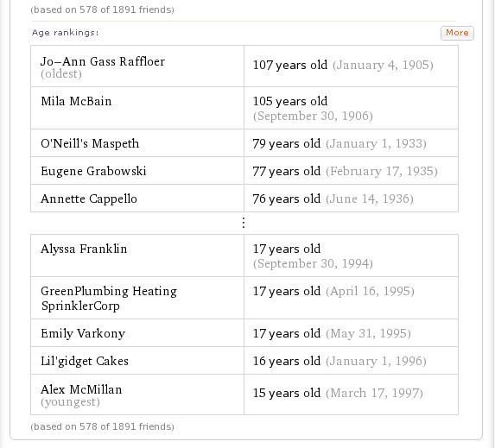Click on Alyssa Franklin's name
This screenshot has width=495, height=448.
coord(84,249)
